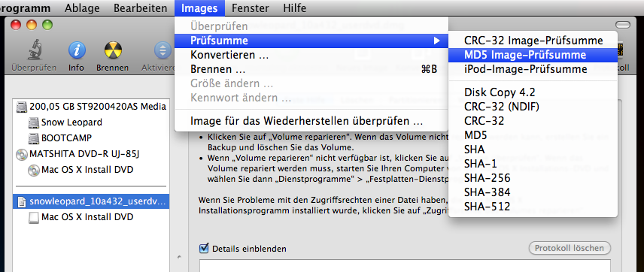
Task: Select MD5 Image-Prüfsumme
Action: pyautogui.click(x=533, y=55)
